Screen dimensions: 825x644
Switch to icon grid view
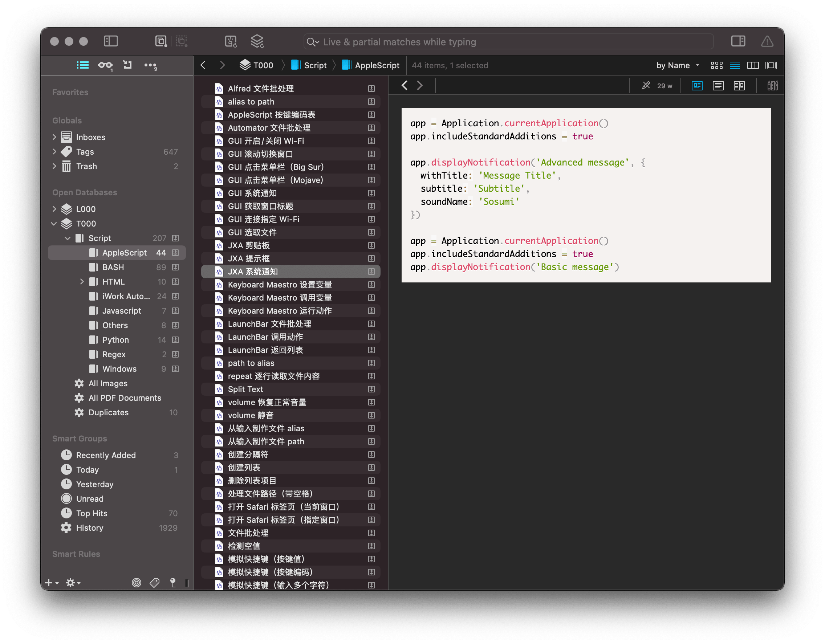(x=716, y=65)
